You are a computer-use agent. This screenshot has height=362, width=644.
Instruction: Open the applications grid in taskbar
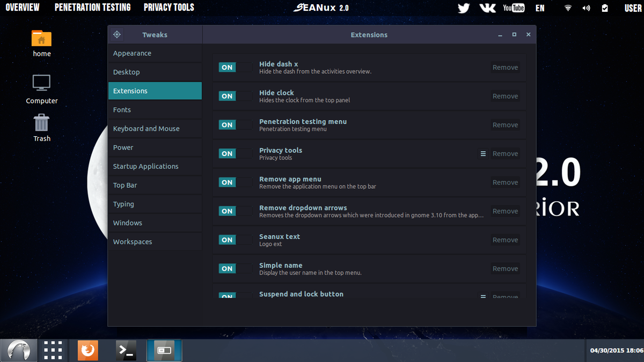click(x=53, y=351)
